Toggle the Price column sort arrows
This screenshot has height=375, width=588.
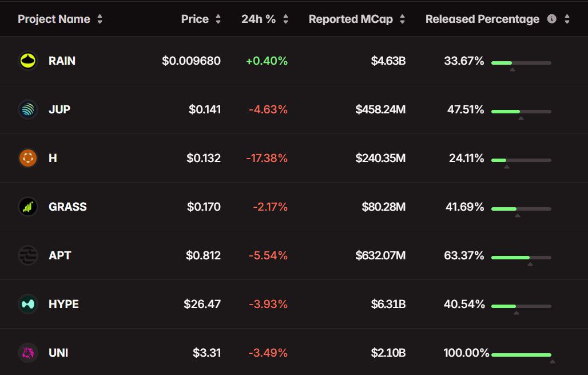point(218,19)
